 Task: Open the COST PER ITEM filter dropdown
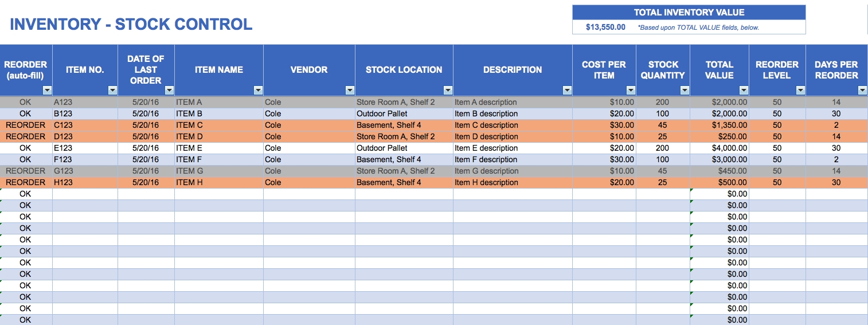pos(631,90)
